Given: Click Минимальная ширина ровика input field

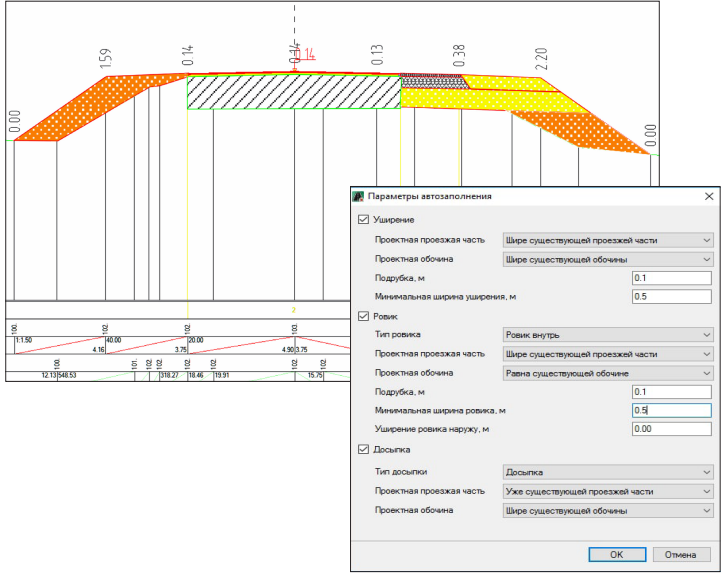Looking at the screenshot, I should tap(672, 410).
